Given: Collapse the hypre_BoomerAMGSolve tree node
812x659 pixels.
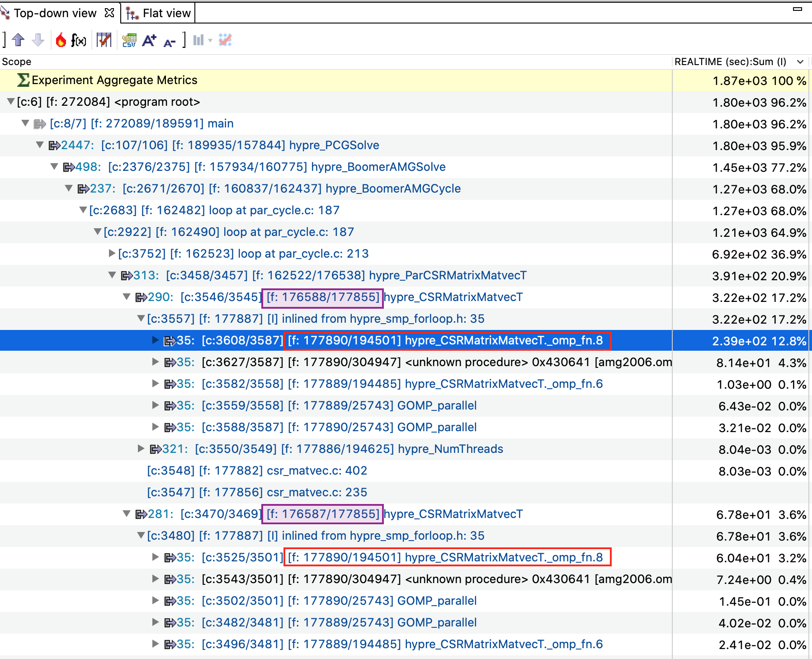Looking at the screenshot, I should coord(54,167).
